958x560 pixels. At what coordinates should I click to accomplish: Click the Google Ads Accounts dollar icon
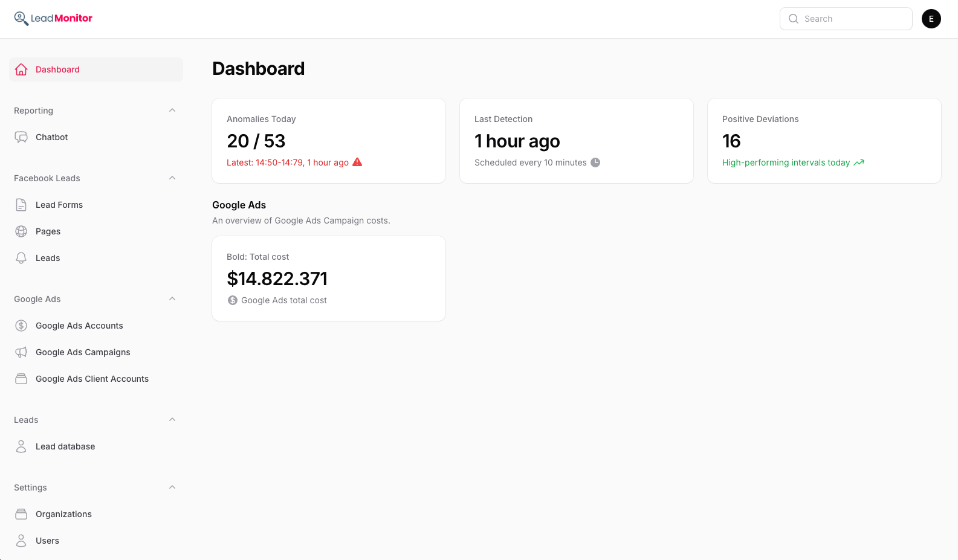(21, 326)
